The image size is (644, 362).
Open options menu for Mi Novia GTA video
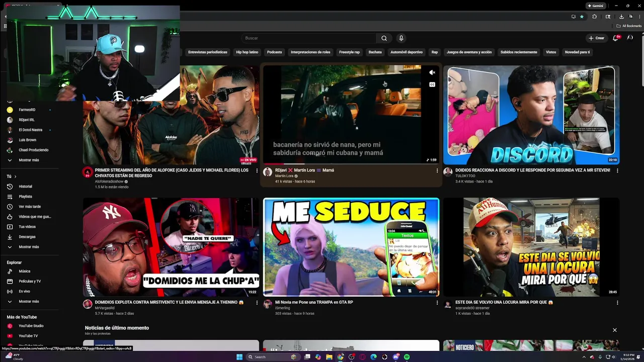tap(437, 303)
